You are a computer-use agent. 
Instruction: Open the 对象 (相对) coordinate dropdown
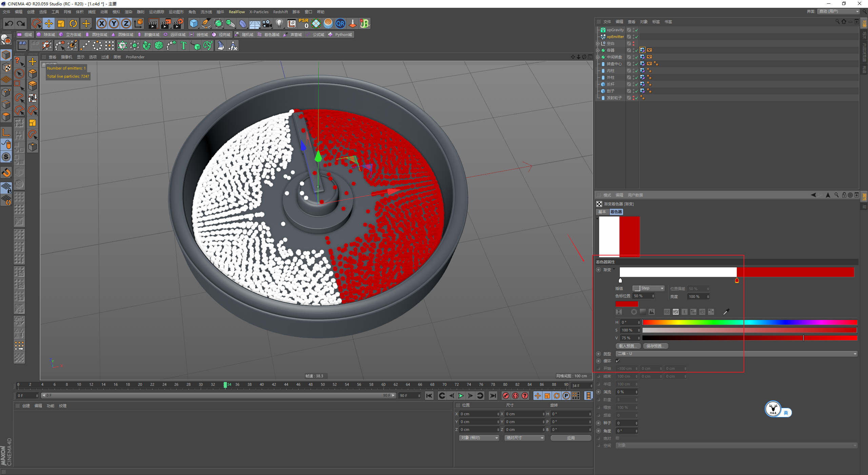tap(479, 438)
